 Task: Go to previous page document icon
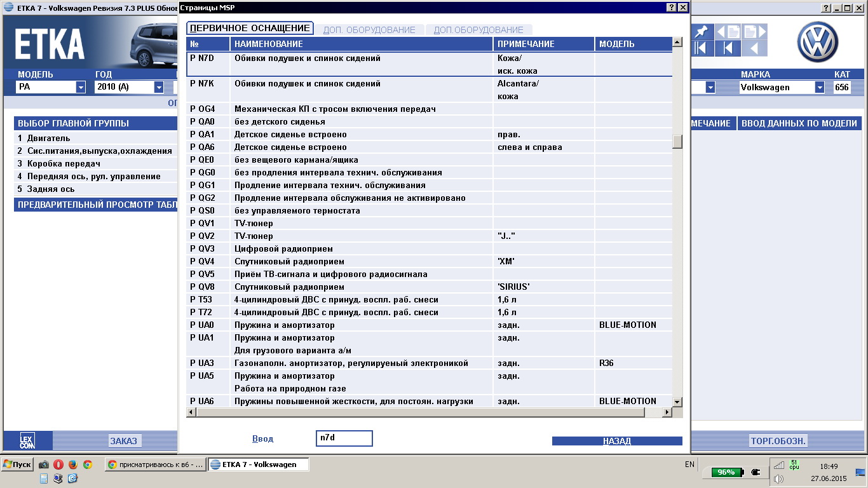click(728, 32)
